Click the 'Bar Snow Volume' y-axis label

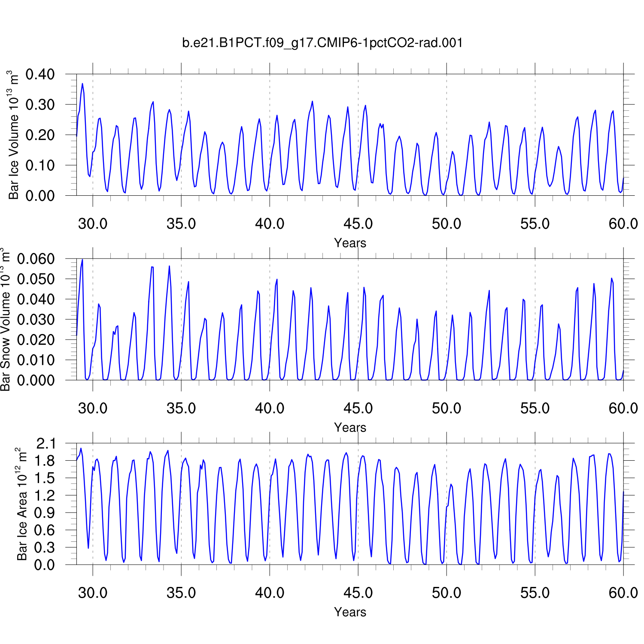pos(5,319)
